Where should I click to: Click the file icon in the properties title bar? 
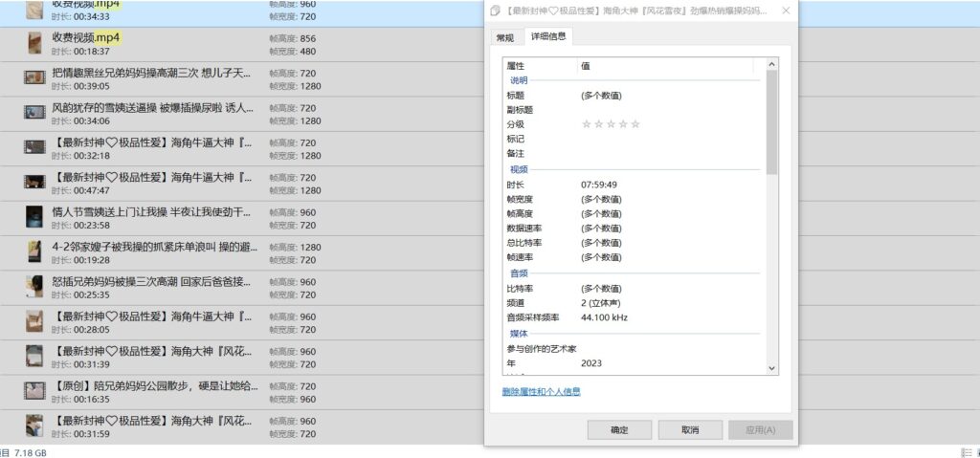(x=495, y=11)
